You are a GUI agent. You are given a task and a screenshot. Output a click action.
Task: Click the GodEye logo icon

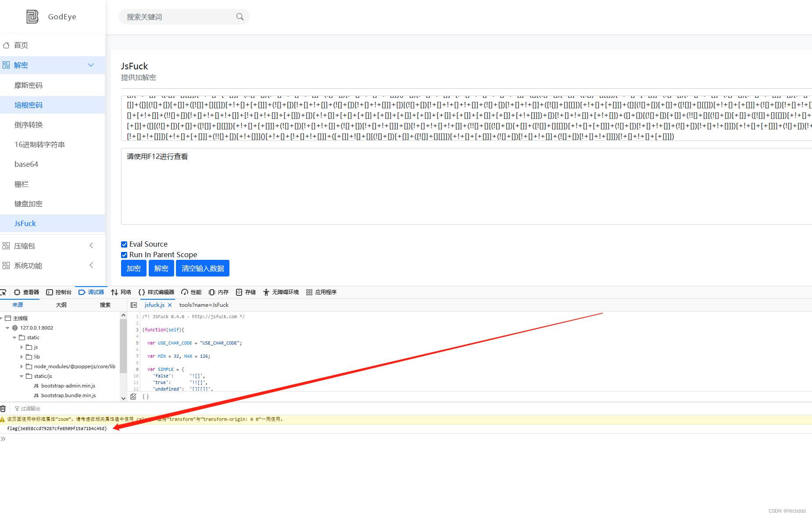click(32, 17)
